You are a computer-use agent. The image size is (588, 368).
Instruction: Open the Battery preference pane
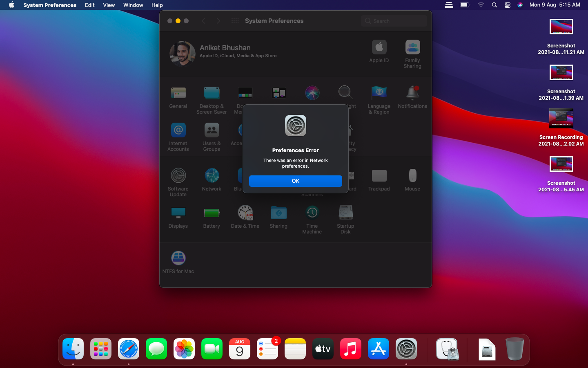pyautogui.click(x=212, y=213)
